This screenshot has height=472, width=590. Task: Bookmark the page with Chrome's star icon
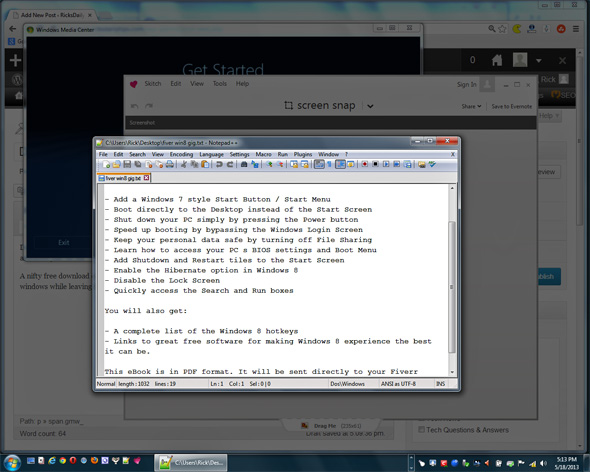[502, 29]
